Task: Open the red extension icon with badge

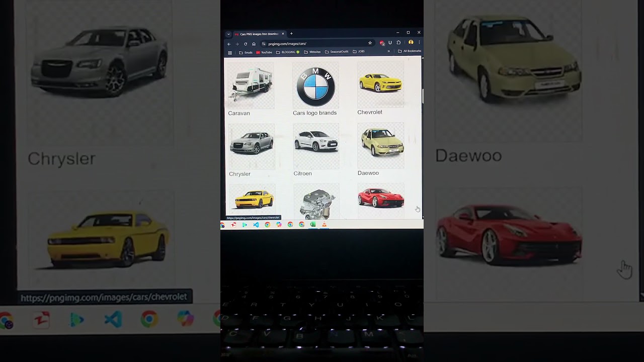Action: pos(382,43)
